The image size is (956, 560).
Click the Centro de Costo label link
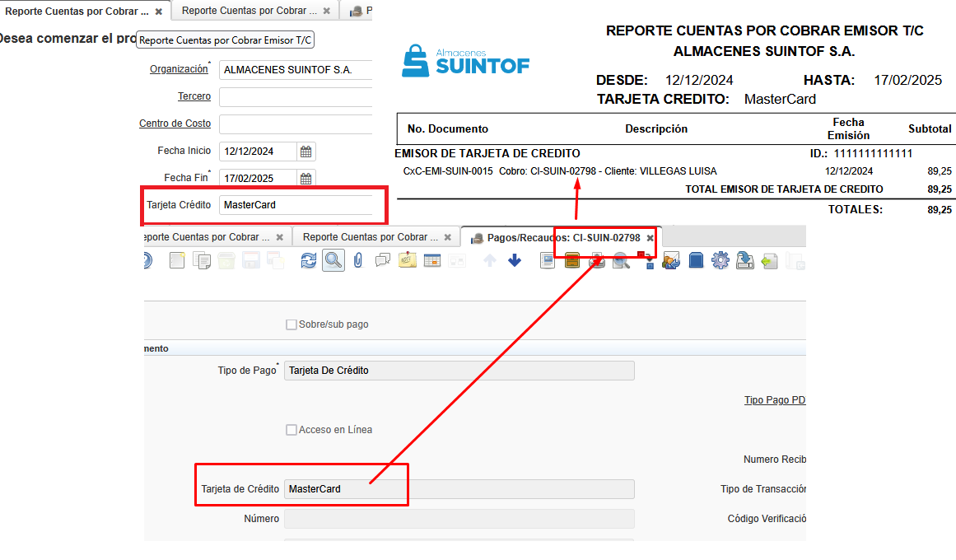tap(175, 124)
